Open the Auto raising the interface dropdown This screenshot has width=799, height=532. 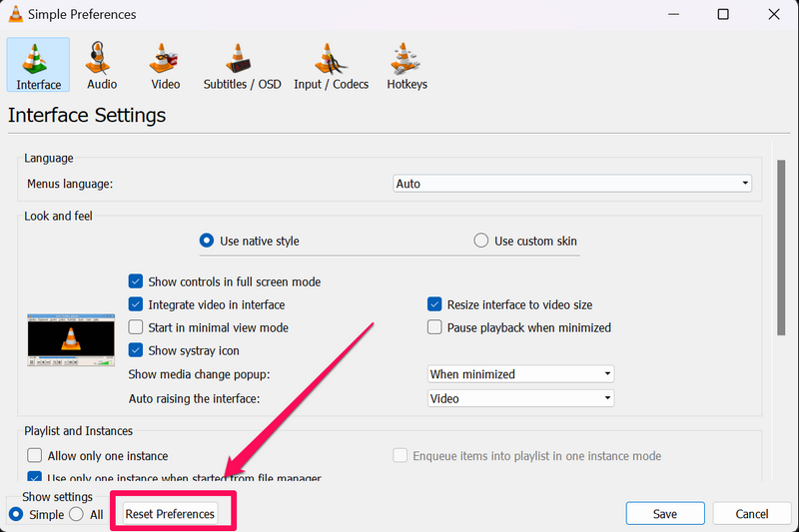click(520, 398)
